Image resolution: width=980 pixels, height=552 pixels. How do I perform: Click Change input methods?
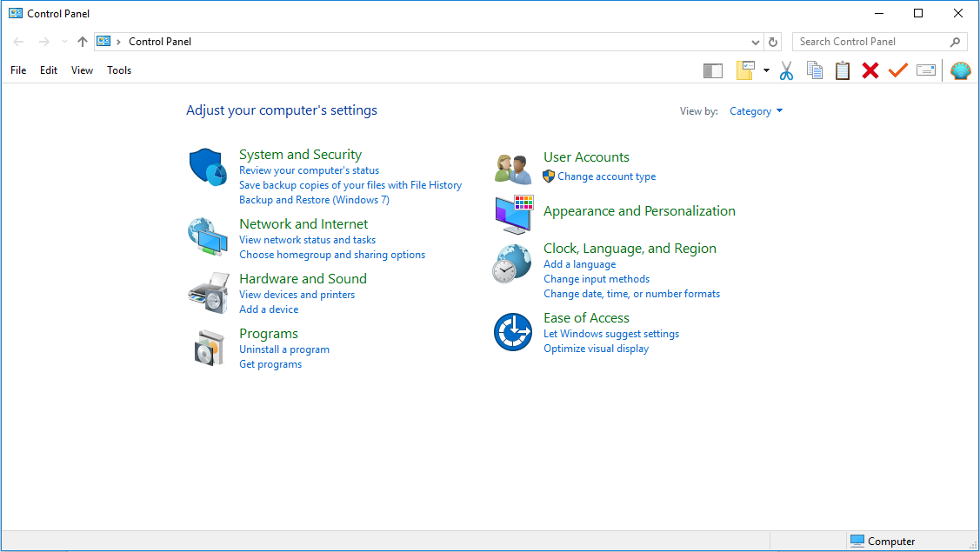click(597, 279)
